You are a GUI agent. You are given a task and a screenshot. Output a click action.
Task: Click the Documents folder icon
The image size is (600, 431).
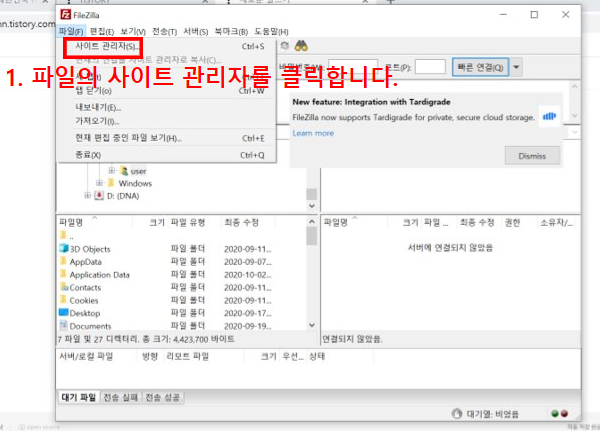point(64,325)
